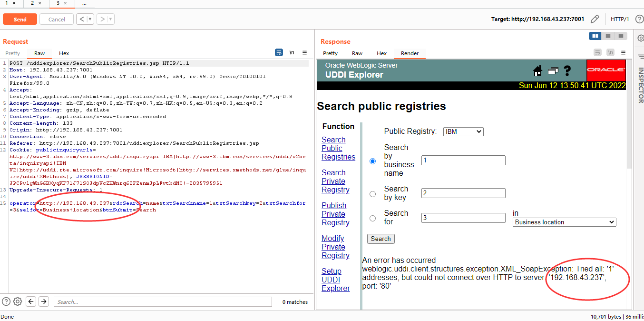The image size is (644, 321).
Task: Expand the Inspector panel lines icon
Action: click(640, 57)
